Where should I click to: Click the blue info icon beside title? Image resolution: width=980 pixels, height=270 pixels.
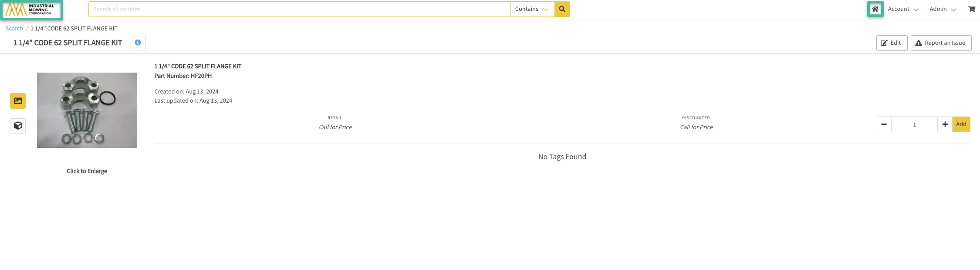pos(138,43)
